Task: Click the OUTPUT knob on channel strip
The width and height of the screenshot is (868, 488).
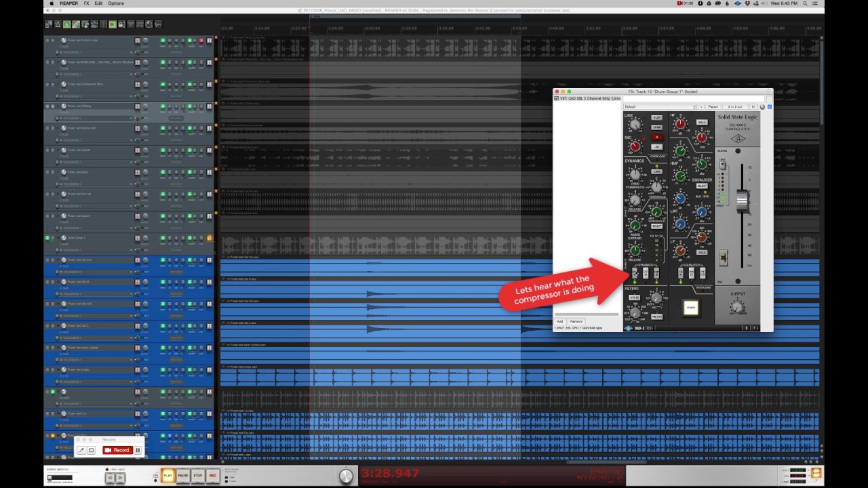Action: tap(738, 307)
